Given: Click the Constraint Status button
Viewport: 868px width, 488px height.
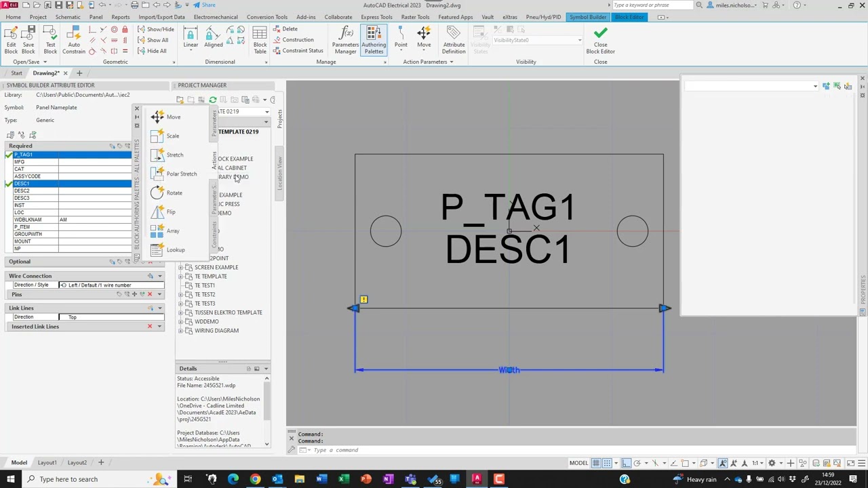Looking at the screenshot, I should (x=298, y=51).
